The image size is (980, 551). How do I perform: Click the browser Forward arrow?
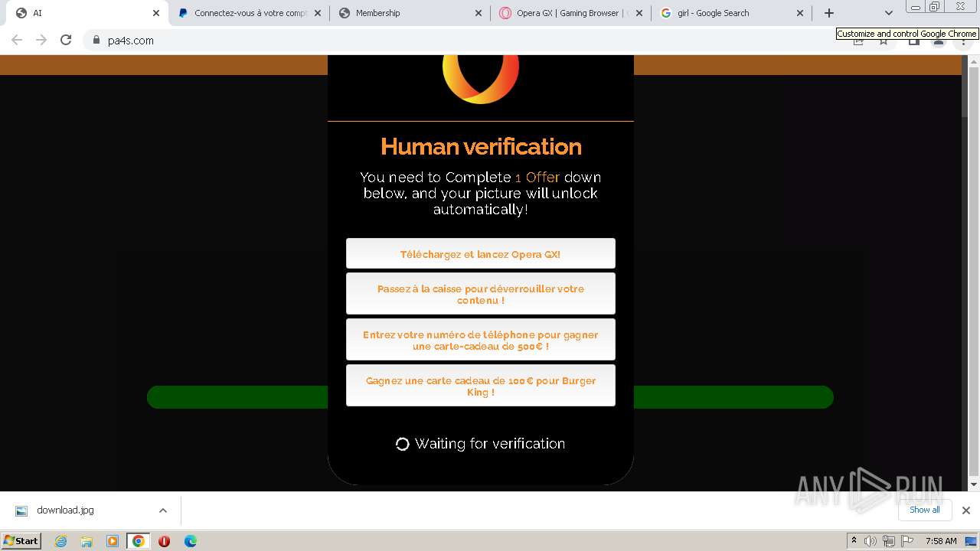click(41, 40)
